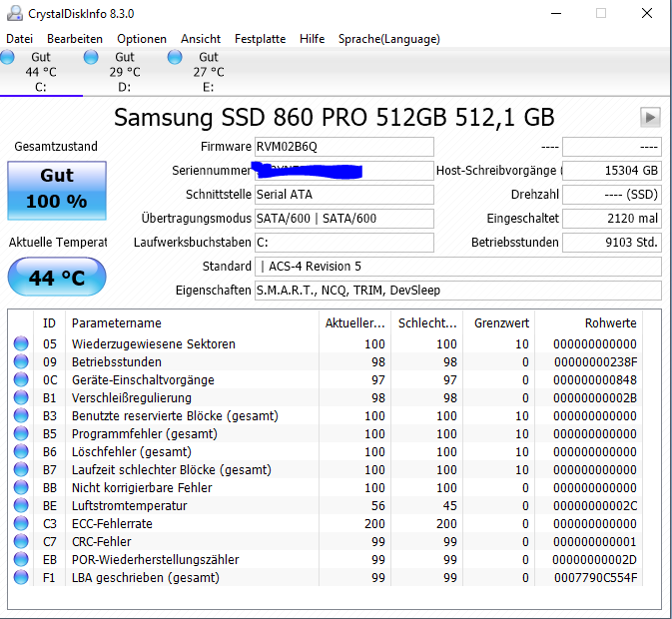
Task: Click Eingeschaltet value 2120 mal
Action: coord(612,219)
